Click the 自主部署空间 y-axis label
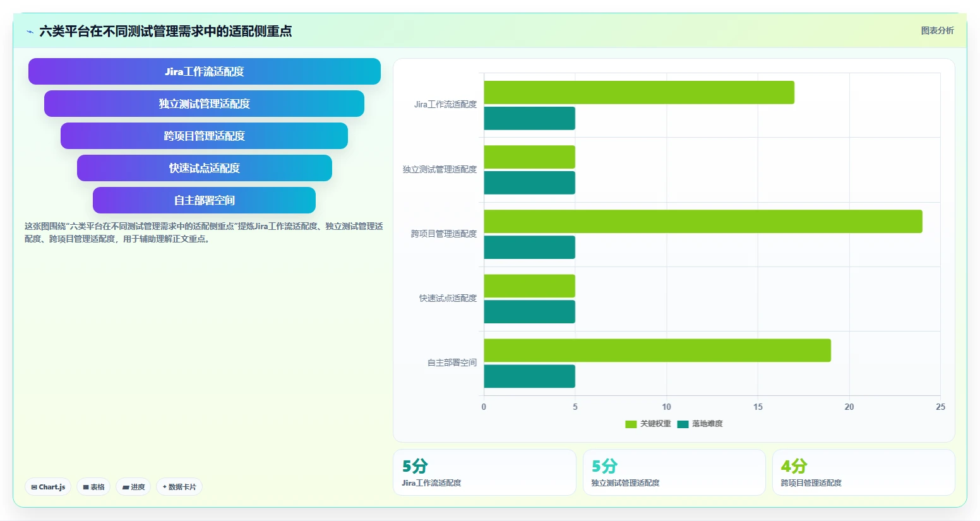The height and width of the screenshot is (521, 980). (452, 362)
